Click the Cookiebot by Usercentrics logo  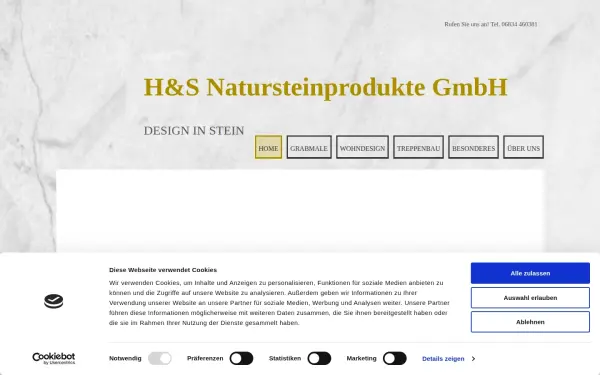pyautogui.click(x=54, y=359)
